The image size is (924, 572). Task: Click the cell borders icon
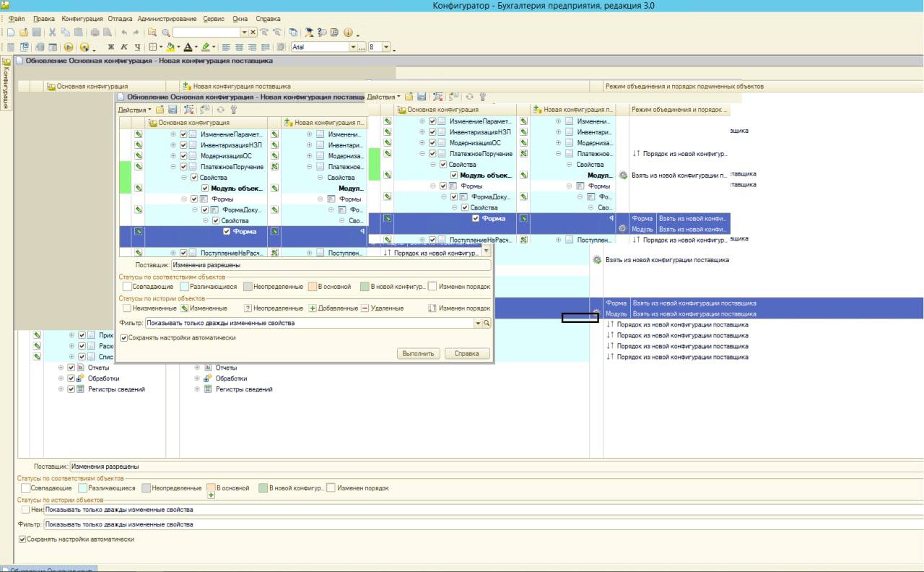(x=152, y=47)
